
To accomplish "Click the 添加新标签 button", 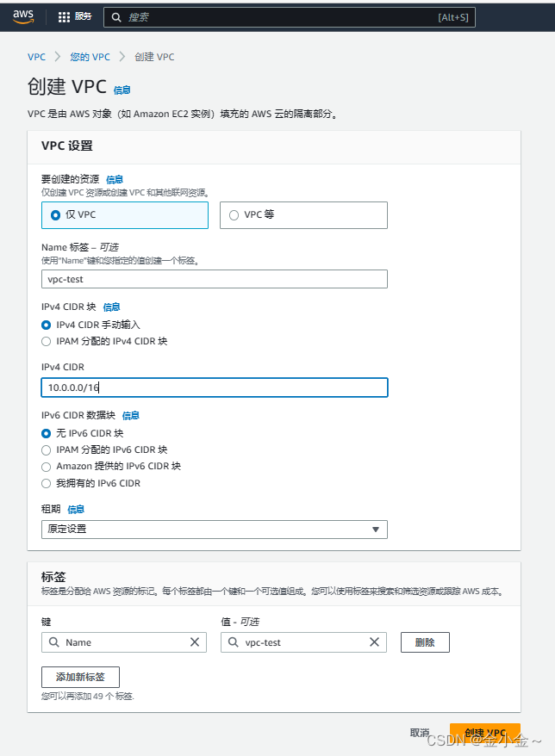I will pyautogui.click(x=80, y=677).
